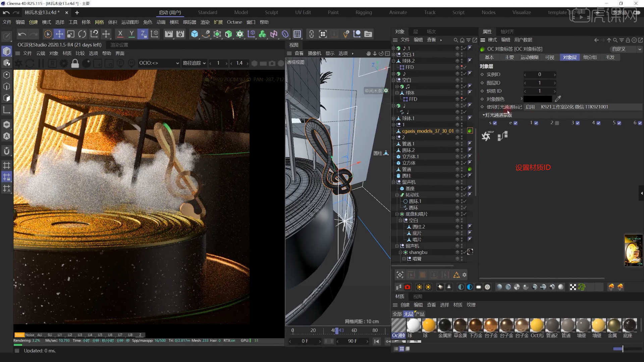Click the 全部 material filter button

[x=397, y=314]
